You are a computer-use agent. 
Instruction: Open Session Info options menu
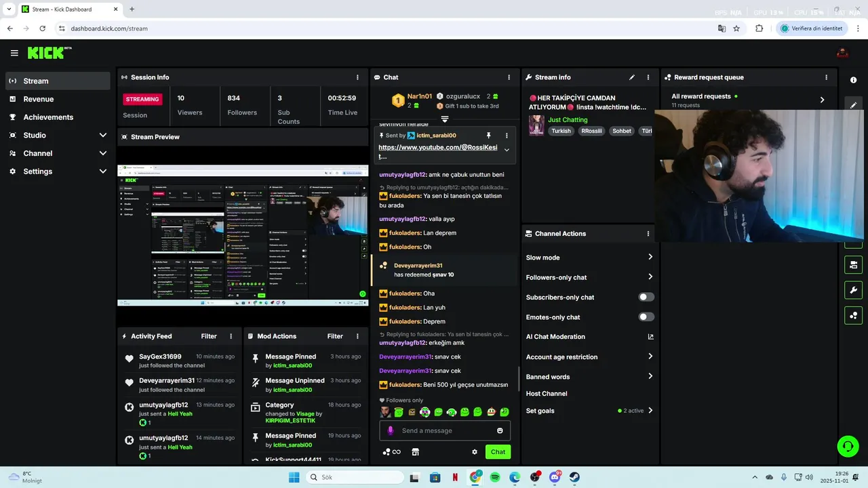(357, 77)
